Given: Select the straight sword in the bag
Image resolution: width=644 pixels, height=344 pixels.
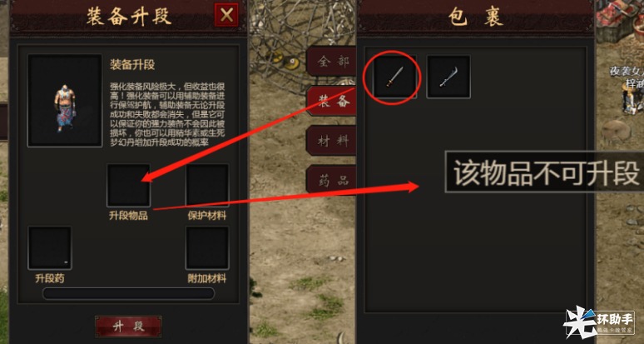Looking at the screenshot, I should coord(394,77).
